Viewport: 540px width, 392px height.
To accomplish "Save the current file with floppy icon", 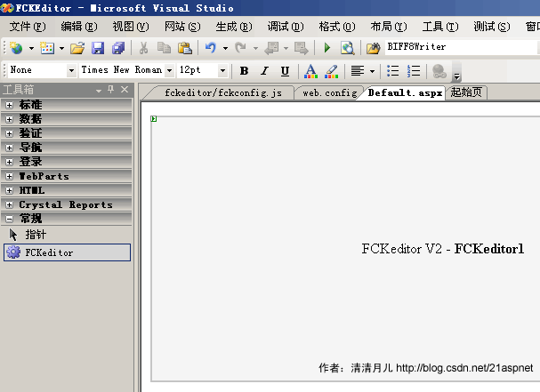I will click(x=98, y=48).
